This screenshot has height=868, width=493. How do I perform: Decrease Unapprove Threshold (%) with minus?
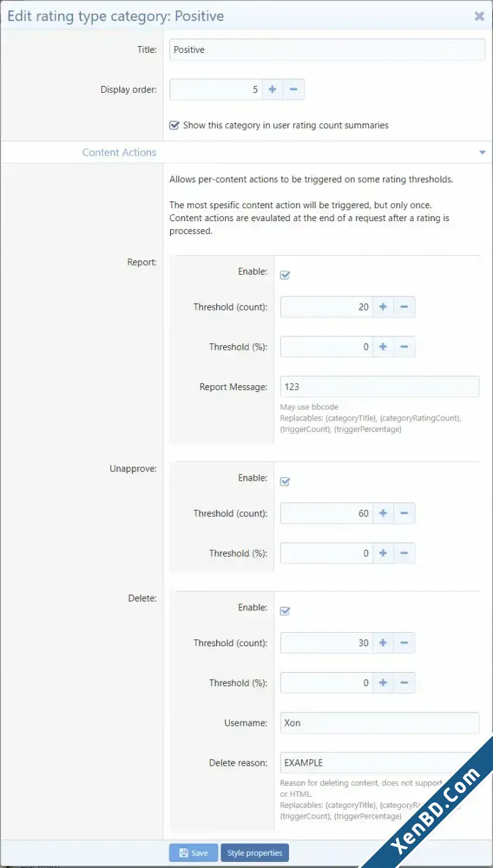tap(404, 553)
